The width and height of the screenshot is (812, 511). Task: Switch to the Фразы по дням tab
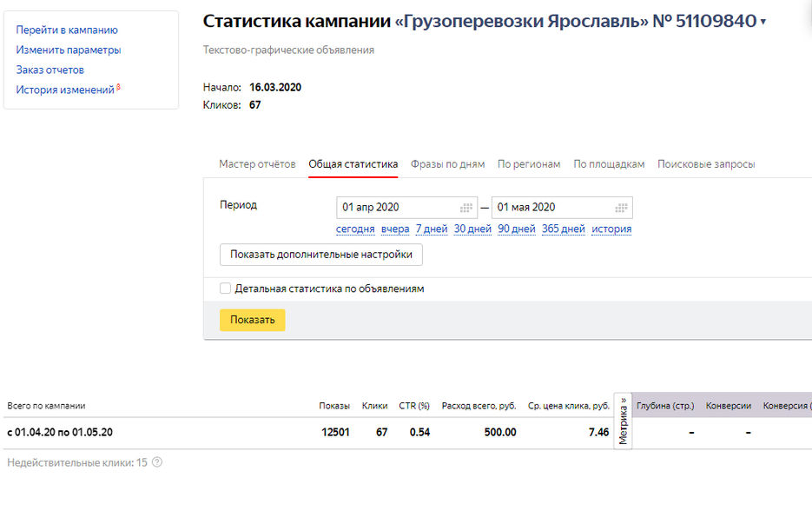447,163
